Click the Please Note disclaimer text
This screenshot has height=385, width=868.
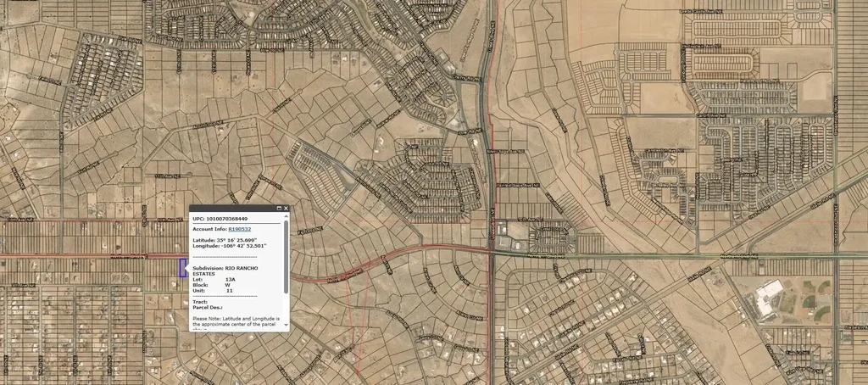coord(236,321)
